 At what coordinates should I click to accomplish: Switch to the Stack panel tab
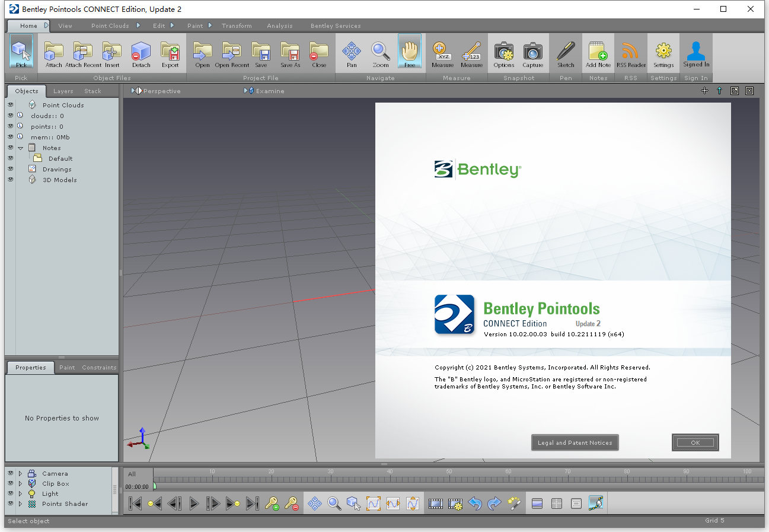[x=92, y=91]
